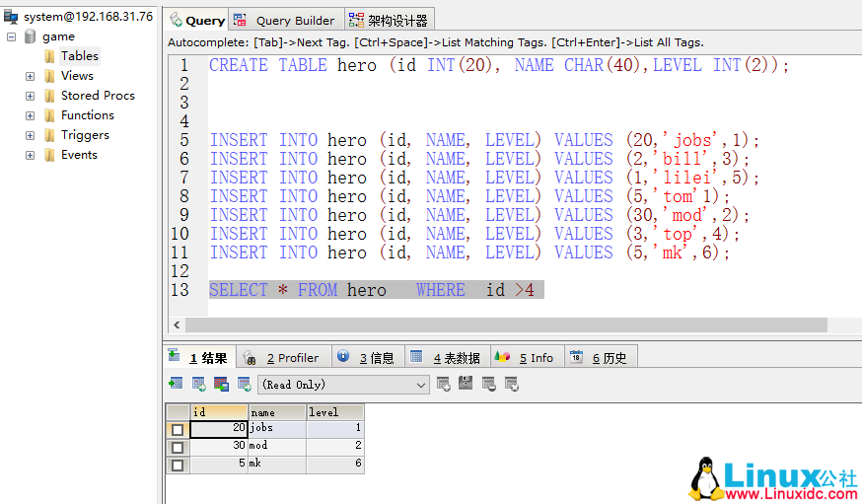This screenshot has height=504, width=862.
Task: Click the result cell containing name jobs
Action: click(276, 428)
